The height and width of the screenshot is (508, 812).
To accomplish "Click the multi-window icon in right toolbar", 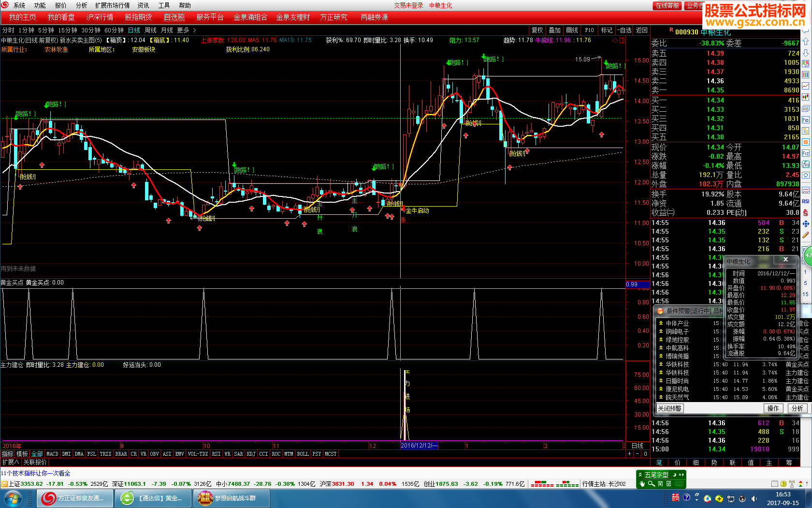I will [x=806, y=108].
